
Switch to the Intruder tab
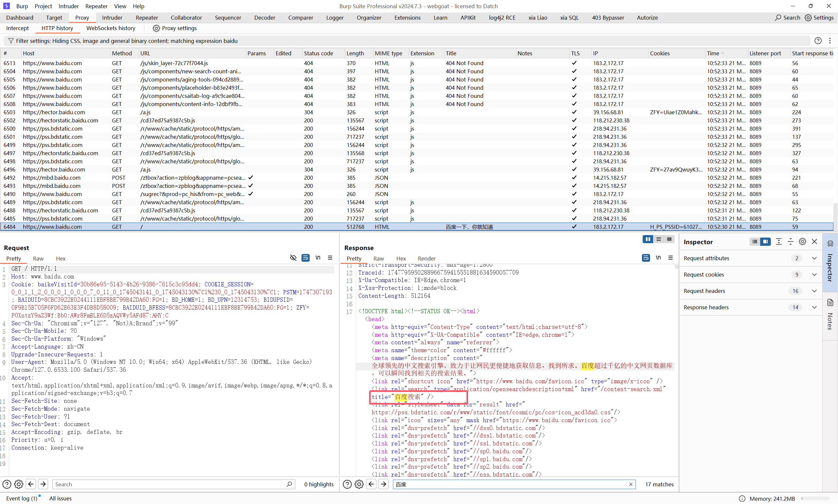pyautogui.click(x=112, y=18)
